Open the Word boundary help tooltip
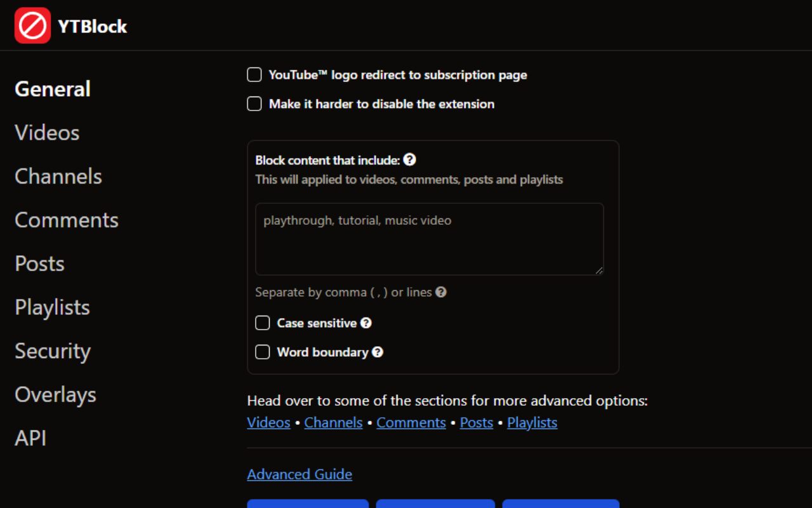 (x=376, y=352)
